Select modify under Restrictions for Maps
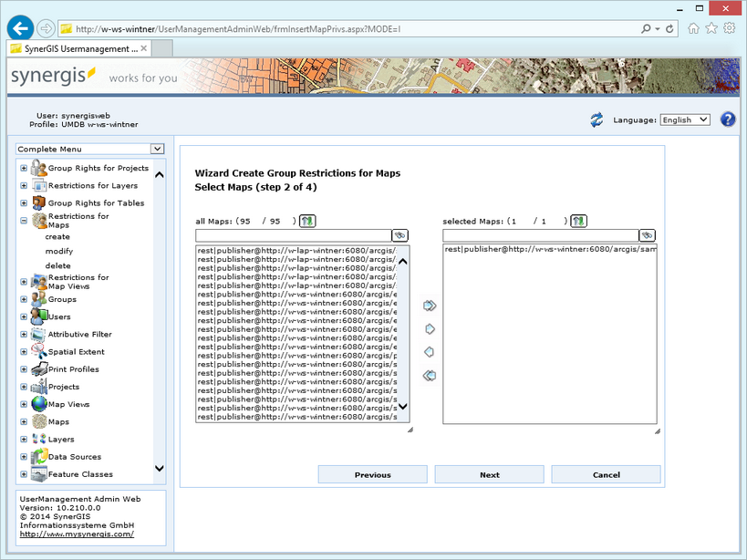The width and height of the screenshot is (747, 560). (x=57, y=251)
